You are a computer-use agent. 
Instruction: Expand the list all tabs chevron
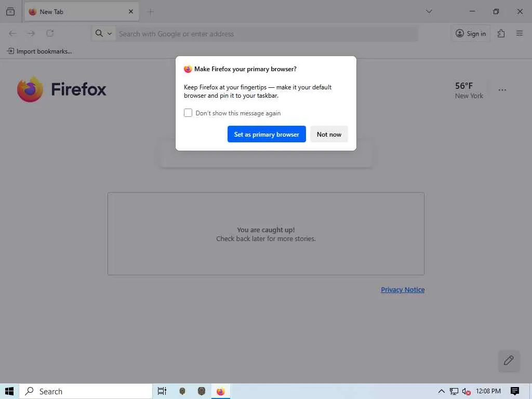[x=429, y=11]
